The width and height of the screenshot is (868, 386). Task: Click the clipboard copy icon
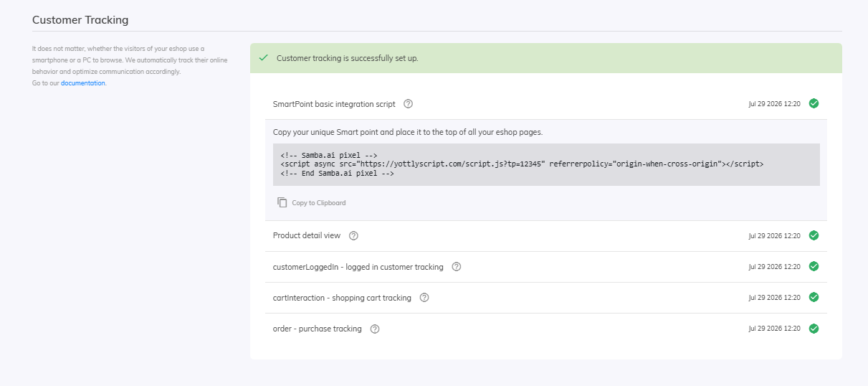tap(282, 203)
